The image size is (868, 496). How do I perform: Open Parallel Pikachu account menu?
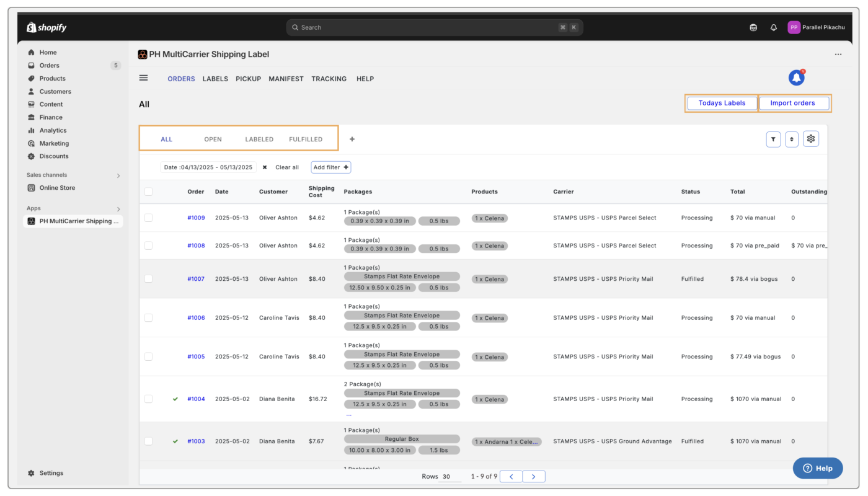pos(816,27)
